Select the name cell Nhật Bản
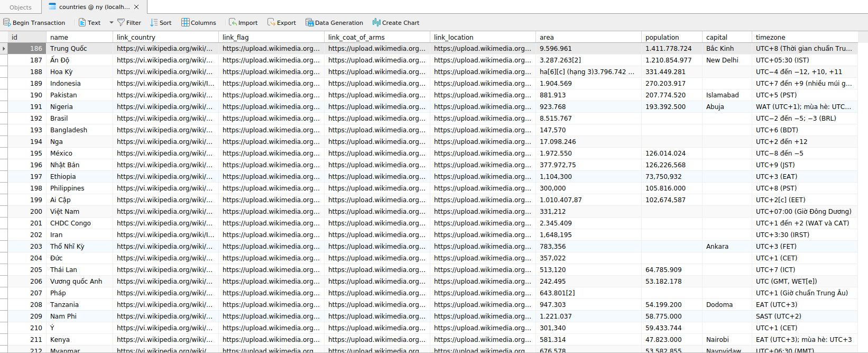This screenshot has width=868, height=353. (x=79, y=165)
